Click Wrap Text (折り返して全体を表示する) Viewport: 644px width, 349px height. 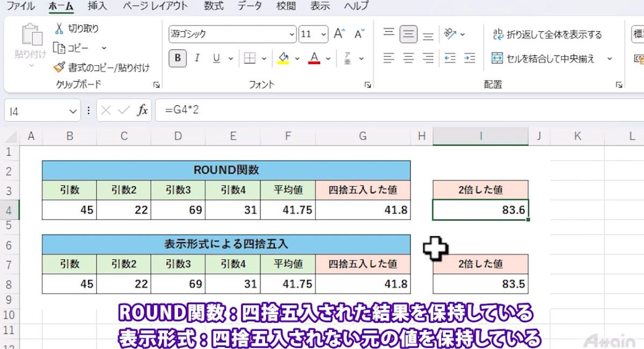(x=547, y=35)
